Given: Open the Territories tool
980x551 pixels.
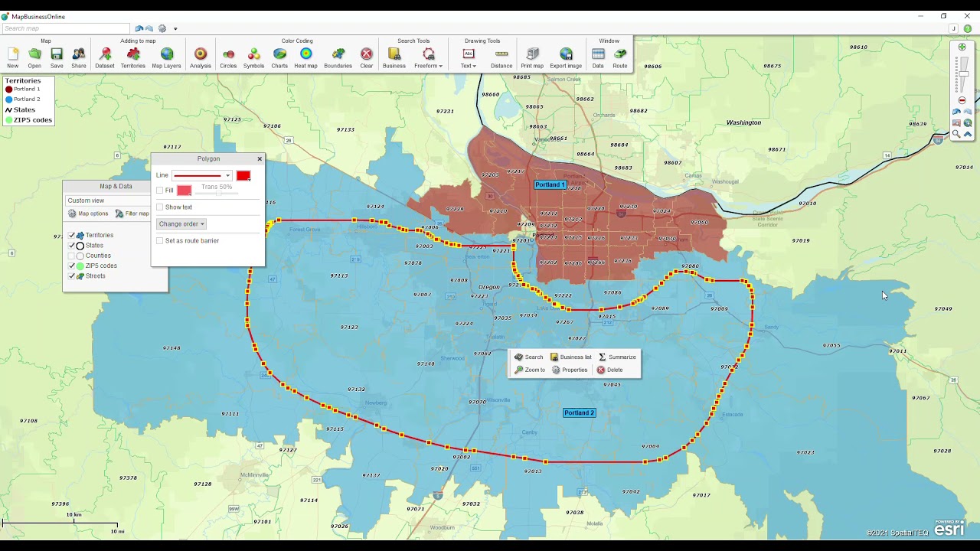Looking at the screenshot, I should 133,57.
